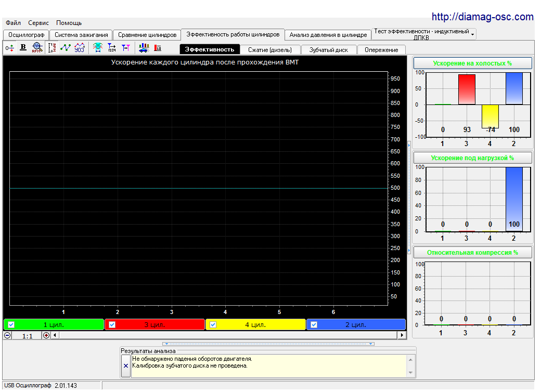
Task: Click the chart title 'Ускорение каждого цилиндра после прохождения ВМТ'
Action: pyautogui.click(x=205, y=62)
